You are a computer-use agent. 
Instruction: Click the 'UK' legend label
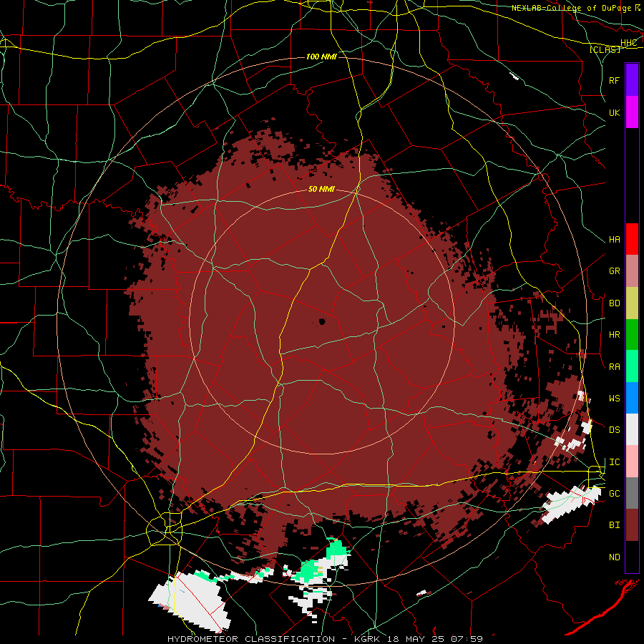point(614,113)
